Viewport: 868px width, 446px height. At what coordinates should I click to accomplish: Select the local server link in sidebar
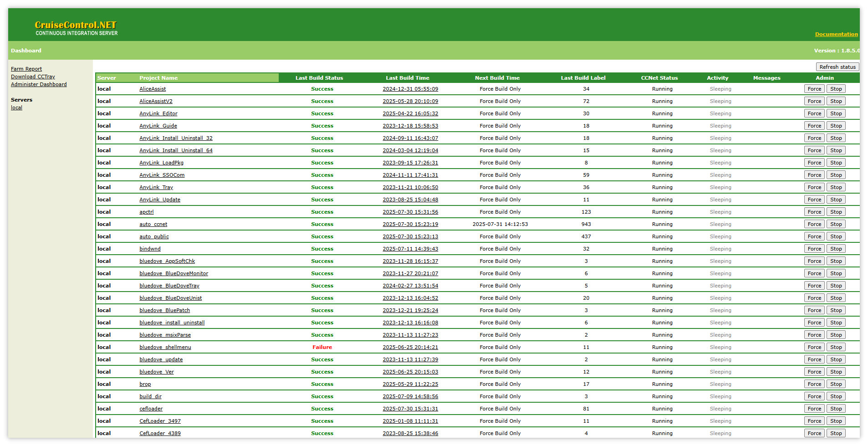(16, 108)
